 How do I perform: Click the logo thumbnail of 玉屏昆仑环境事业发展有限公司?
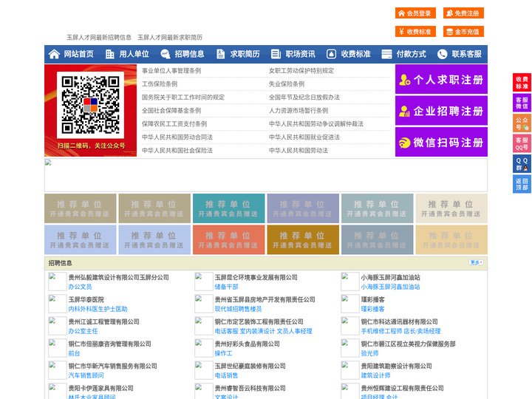point(204,282)
